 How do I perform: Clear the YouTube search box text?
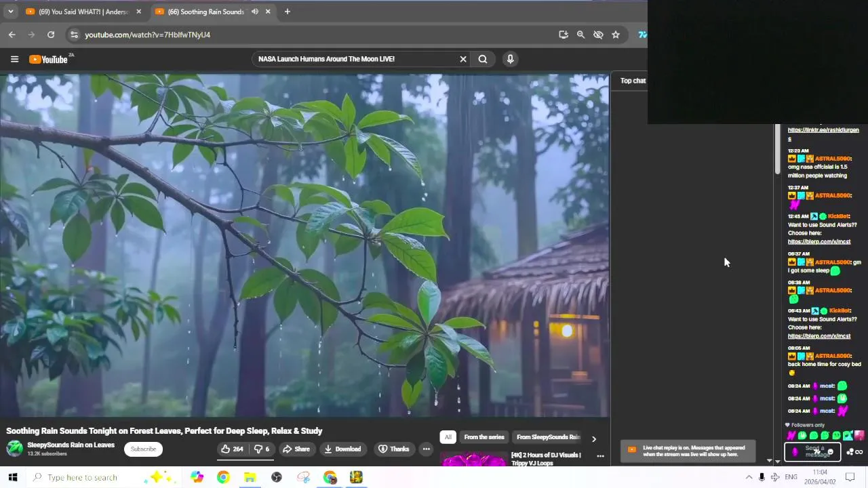pyautogui.click(x=463, y=59)
